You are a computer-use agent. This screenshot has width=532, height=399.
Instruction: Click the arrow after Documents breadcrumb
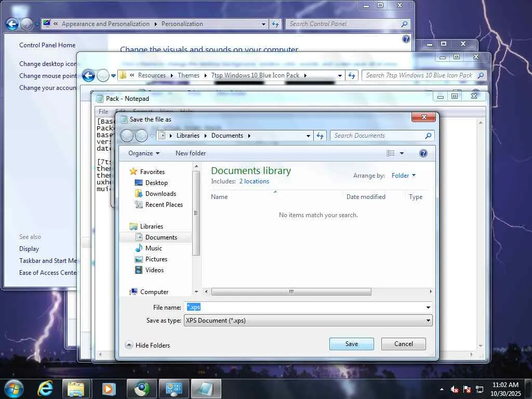click(x=249, y=136)
